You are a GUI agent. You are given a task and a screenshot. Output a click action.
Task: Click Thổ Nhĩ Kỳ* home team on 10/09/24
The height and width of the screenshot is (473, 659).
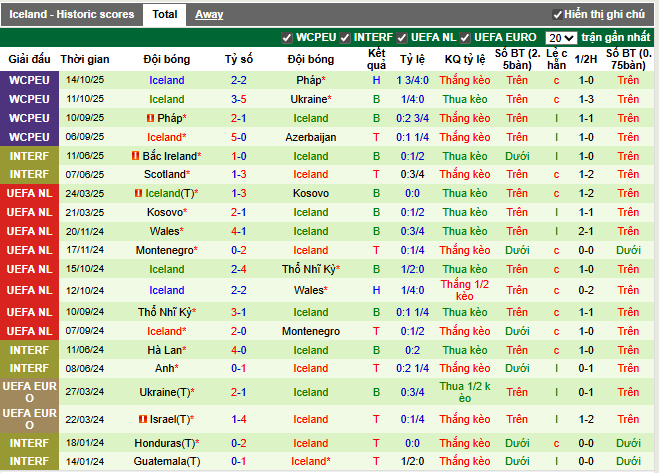click(167, 312)
